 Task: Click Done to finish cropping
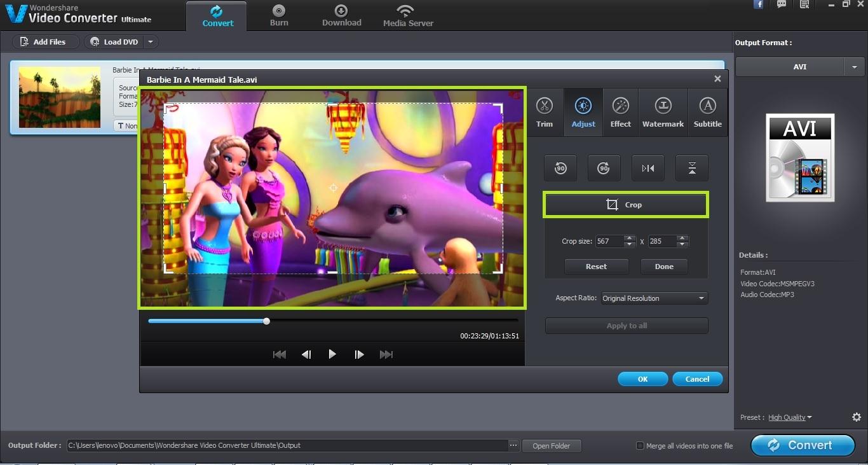pyautogui.click(x=664, y=267)
